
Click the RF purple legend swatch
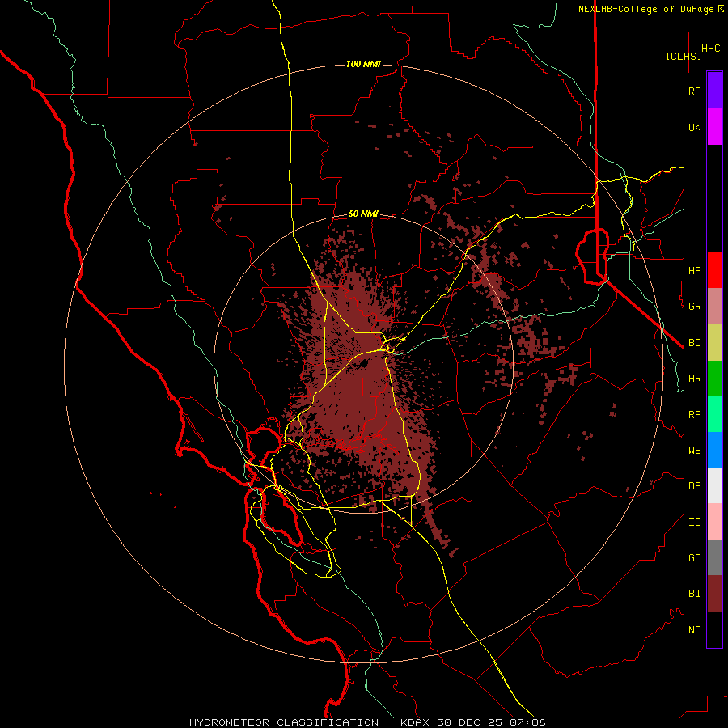click(714, 91)
